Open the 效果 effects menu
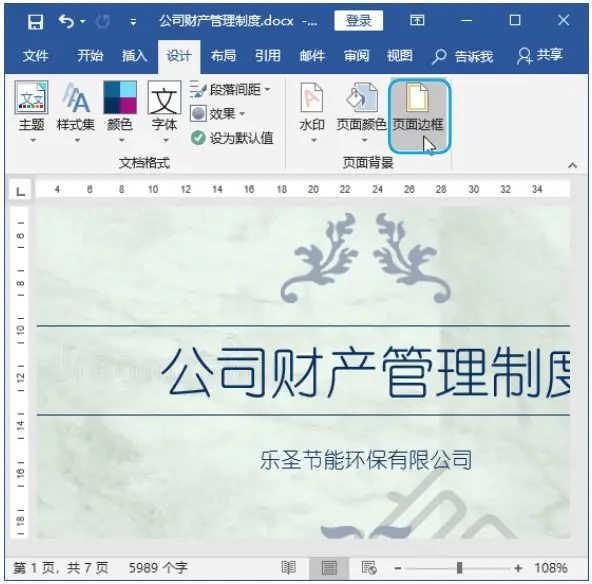 click(217, 114)
